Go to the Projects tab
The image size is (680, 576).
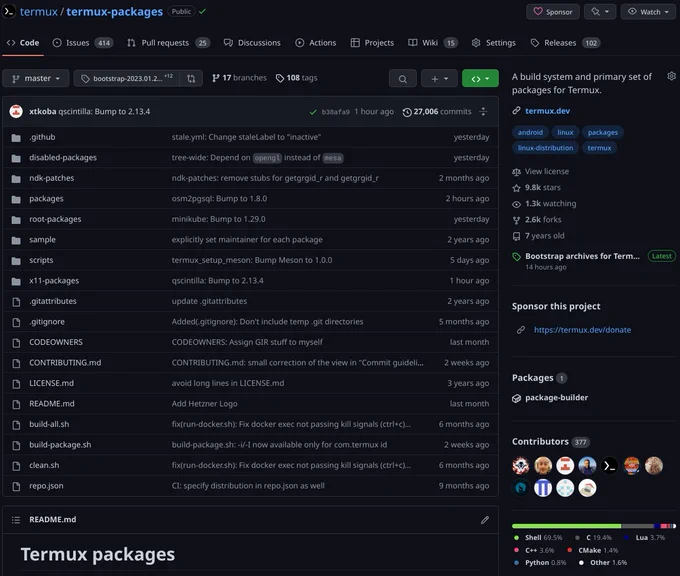pos(373,43)
